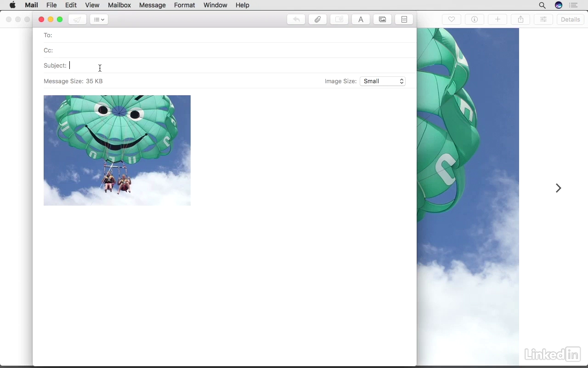Zoom the compose window with green button
Viewport: 588px width, 368px height.
pos(60,19)
